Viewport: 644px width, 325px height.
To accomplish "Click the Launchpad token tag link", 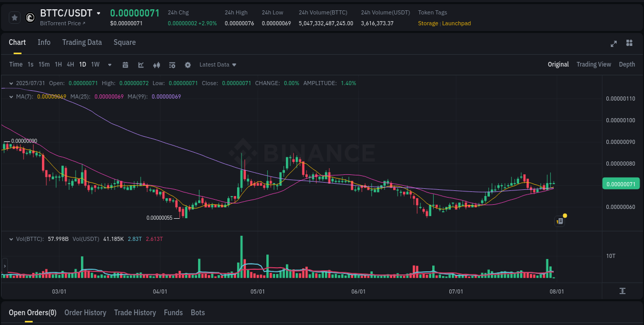I will 456,23.
